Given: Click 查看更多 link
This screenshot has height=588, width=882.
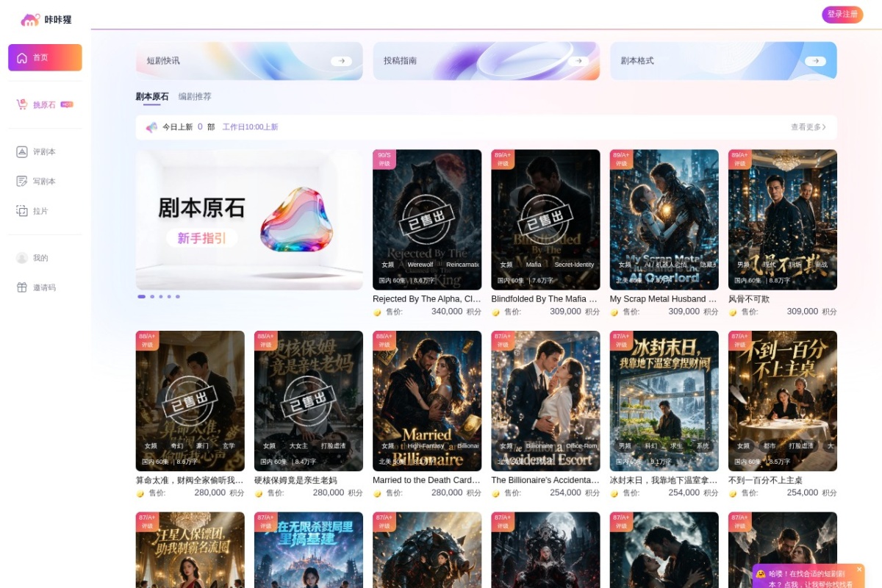Looking at the screenshot, I should point(808,127).
